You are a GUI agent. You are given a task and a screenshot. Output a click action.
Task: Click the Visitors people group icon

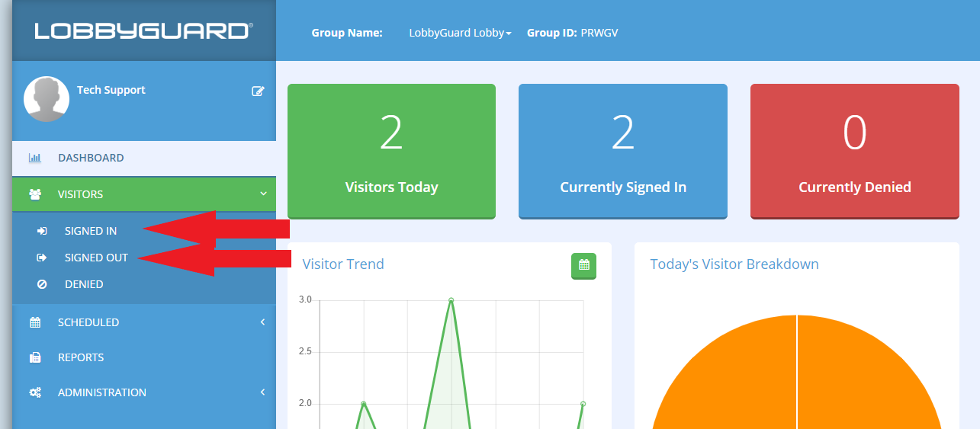pyautogui.click(x=35, y=194)
